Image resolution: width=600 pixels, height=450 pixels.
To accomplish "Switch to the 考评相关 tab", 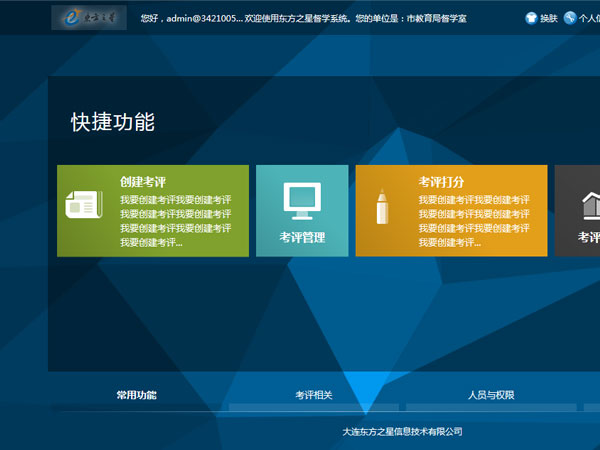I will point(313,395).
